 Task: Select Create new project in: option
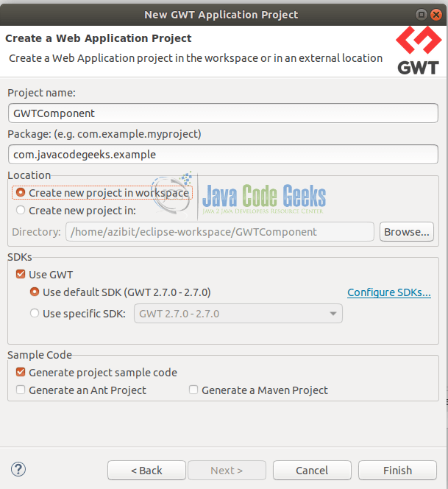coord(76,211)
